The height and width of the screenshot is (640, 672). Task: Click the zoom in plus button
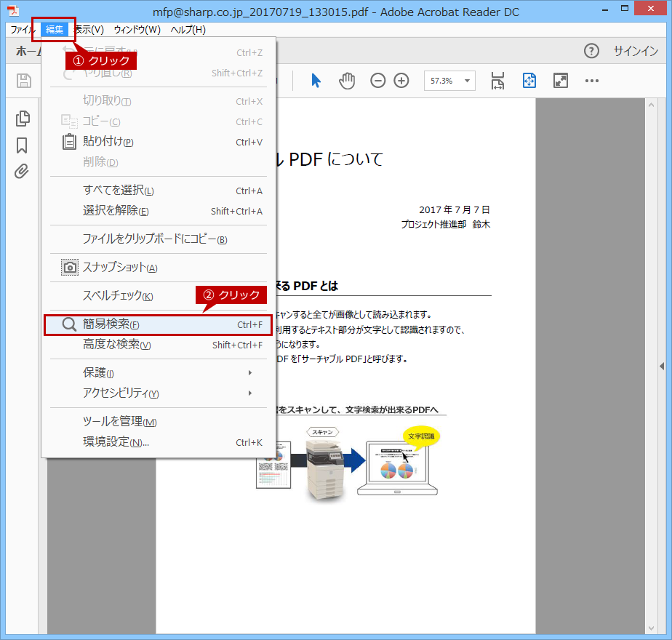point(401,81)
